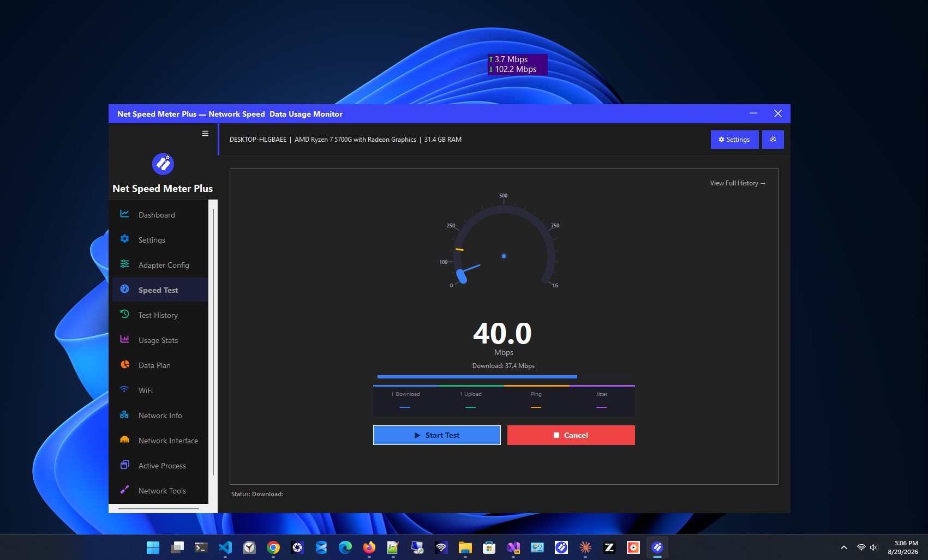Image resolution: width=928 pixels, height=560 pixels.
Task: Click the gear icon button beside Settings
Action: (773, 140)
